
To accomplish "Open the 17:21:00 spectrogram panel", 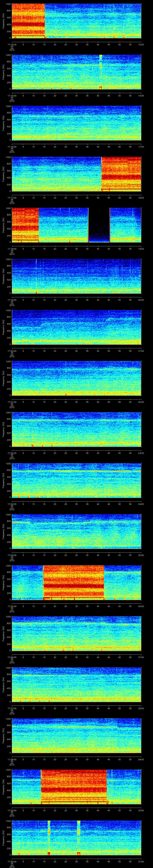I will coord(76,378).
